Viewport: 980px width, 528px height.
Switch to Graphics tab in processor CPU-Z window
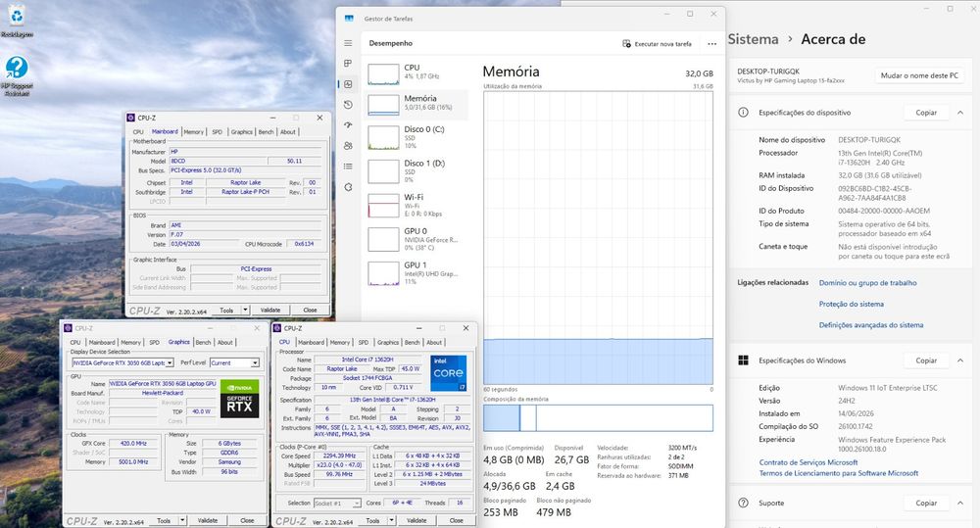[x=387, y=343]
